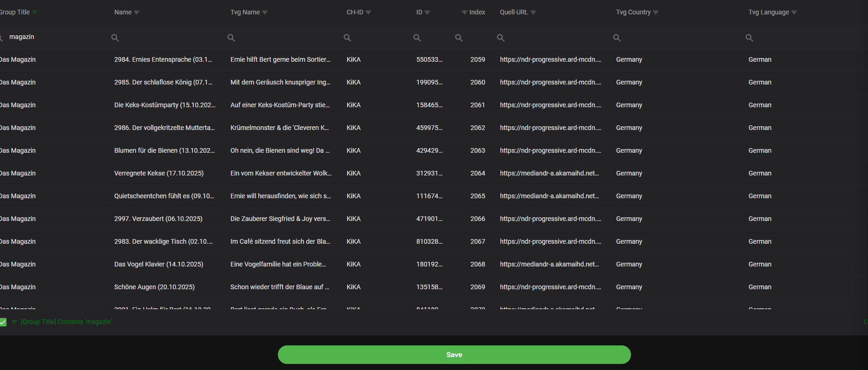Viewport: 868px width, 370px height.
Task: Select the row 'Das Vogel Klavier (14.10.2025)'
Action: tap(158, 264)
